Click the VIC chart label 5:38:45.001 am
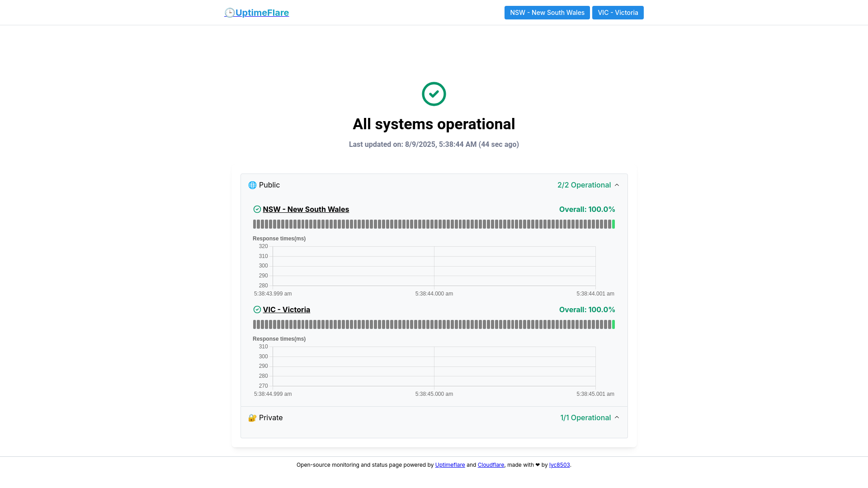This screenshot has height=488, width=868. tap(595, 394)
